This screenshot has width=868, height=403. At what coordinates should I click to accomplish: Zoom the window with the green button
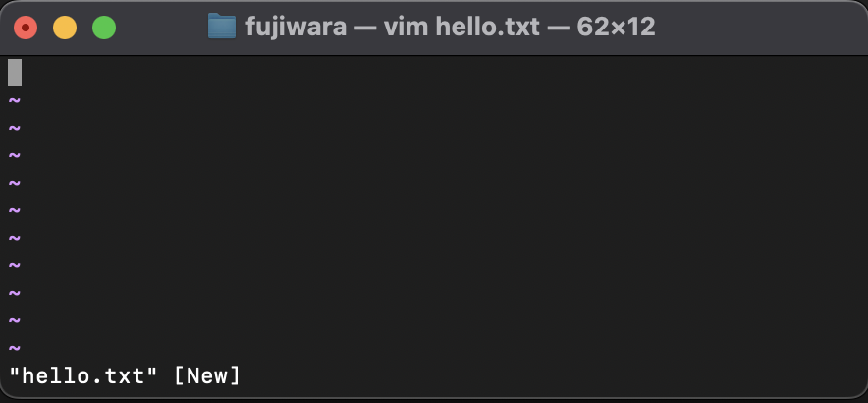coord(104,28)
